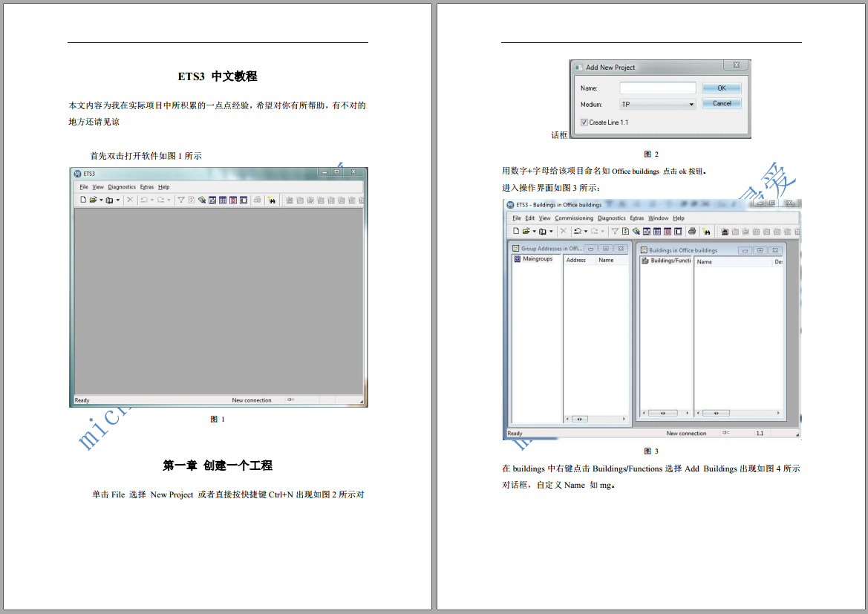868x614 pixels.
Task: Click the Name input field in Add New Project
Action: (657, 88)
